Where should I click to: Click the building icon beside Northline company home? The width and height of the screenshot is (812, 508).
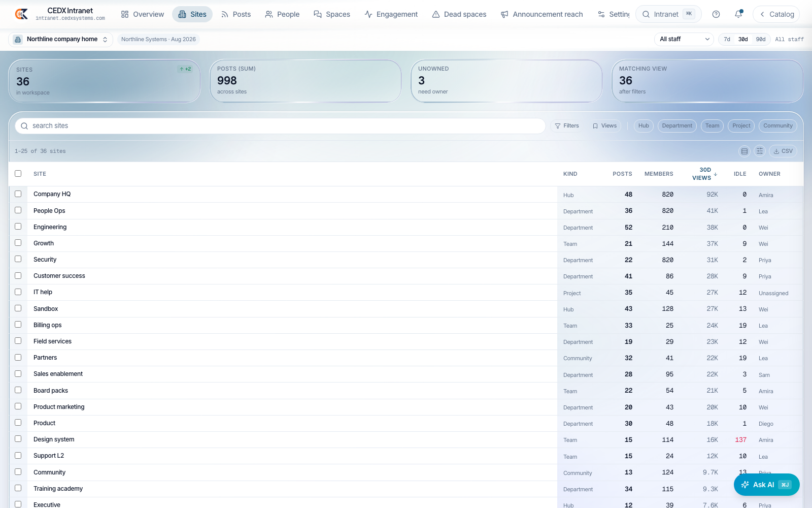(18, 39)
